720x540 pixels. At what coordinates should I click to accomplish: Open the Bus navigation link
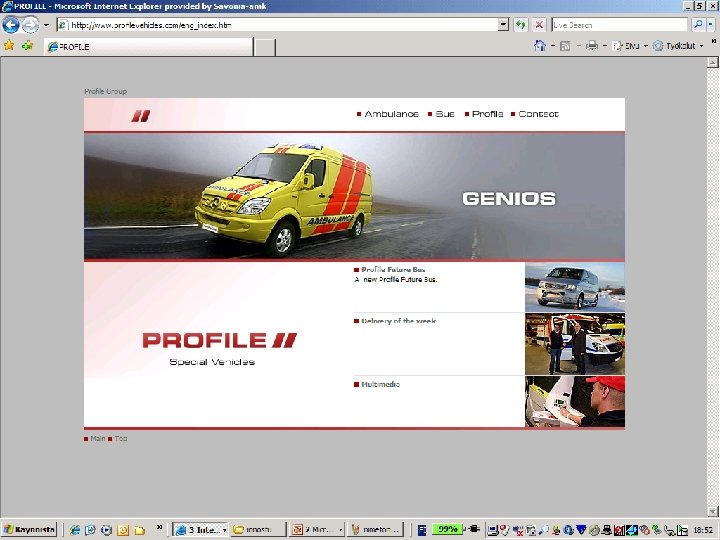tap(444, 114)
